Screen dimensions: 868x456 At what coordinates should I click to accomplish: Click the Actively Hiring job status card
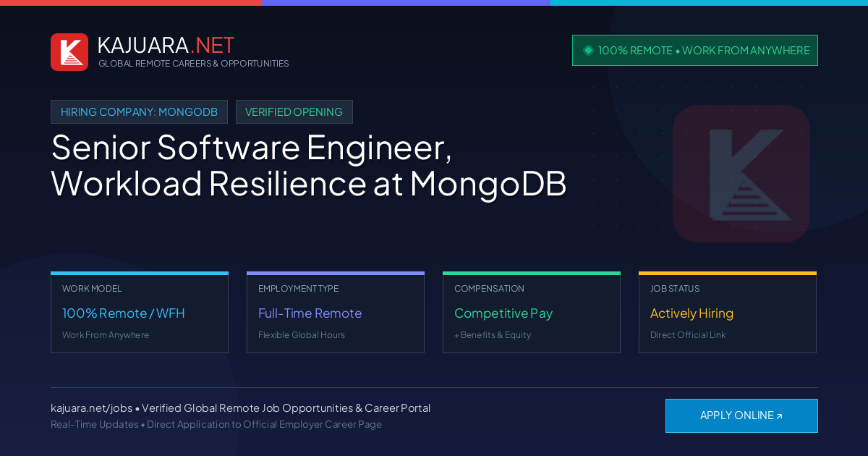pos(728,312)
